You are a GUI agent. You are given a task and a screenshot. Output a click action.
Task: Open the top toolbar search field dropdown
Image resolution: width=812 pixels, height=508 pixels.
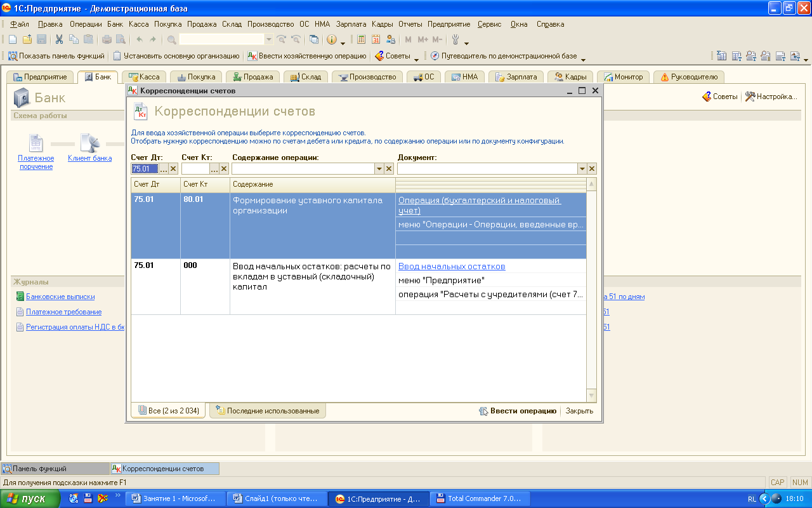[269, 39]
